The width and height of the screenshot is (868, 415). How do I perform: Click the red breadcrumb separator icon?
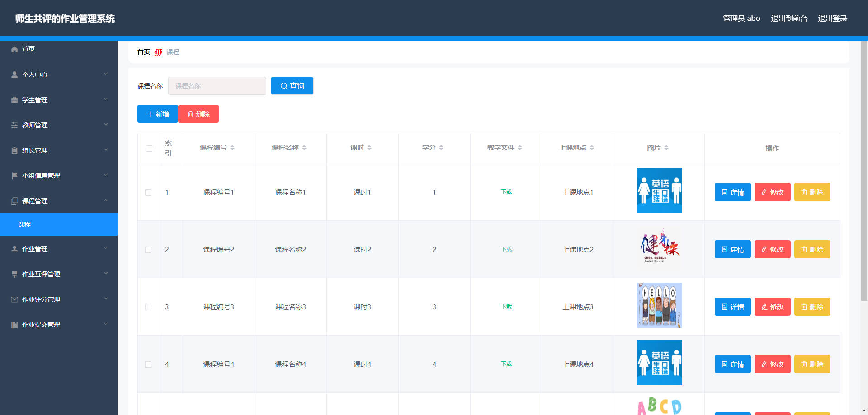coord(158,52)
